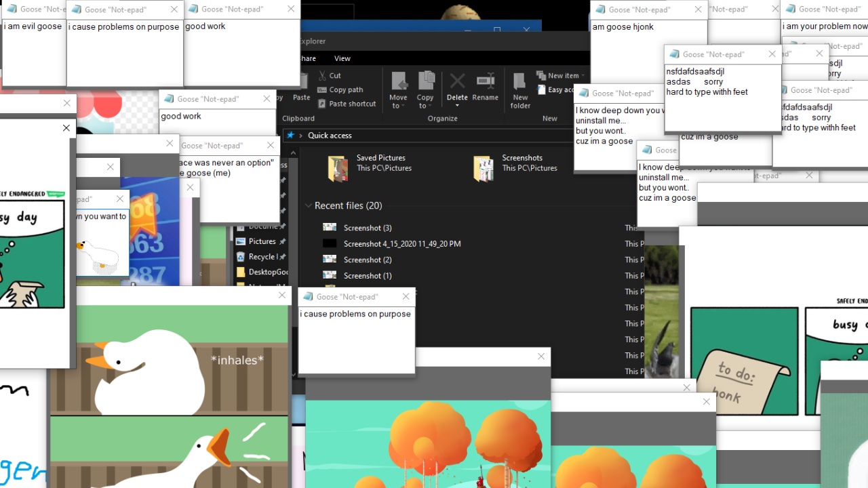Screen dimensions: 868x488
Task: Open the New item dropdown
Action: click(560, 75)
